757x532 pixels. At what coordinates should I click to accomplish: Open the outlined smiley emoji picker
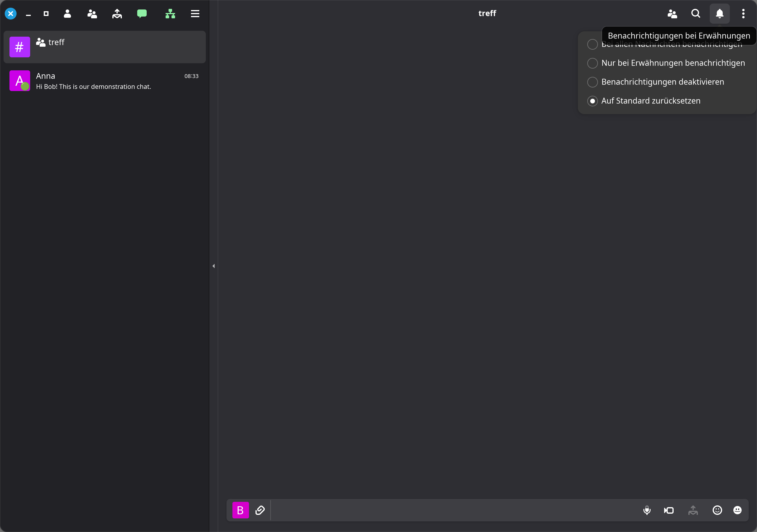tap(717, 510)
